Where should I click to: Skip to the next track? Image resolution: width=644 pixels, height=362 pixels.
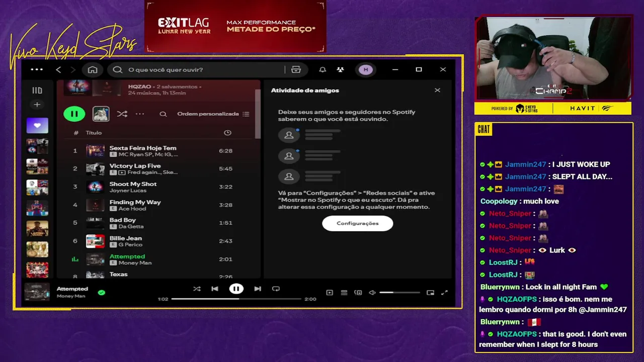point(258,289)
